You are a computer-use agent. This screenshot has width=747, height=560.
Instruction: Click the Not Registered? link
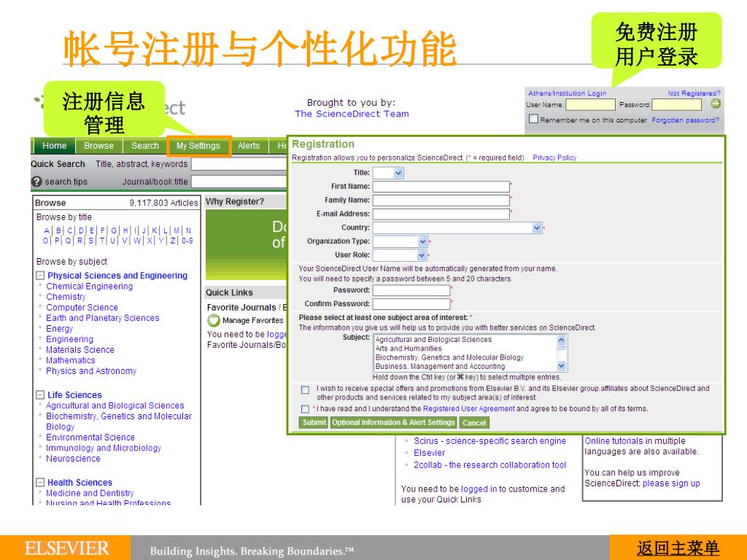694,93
